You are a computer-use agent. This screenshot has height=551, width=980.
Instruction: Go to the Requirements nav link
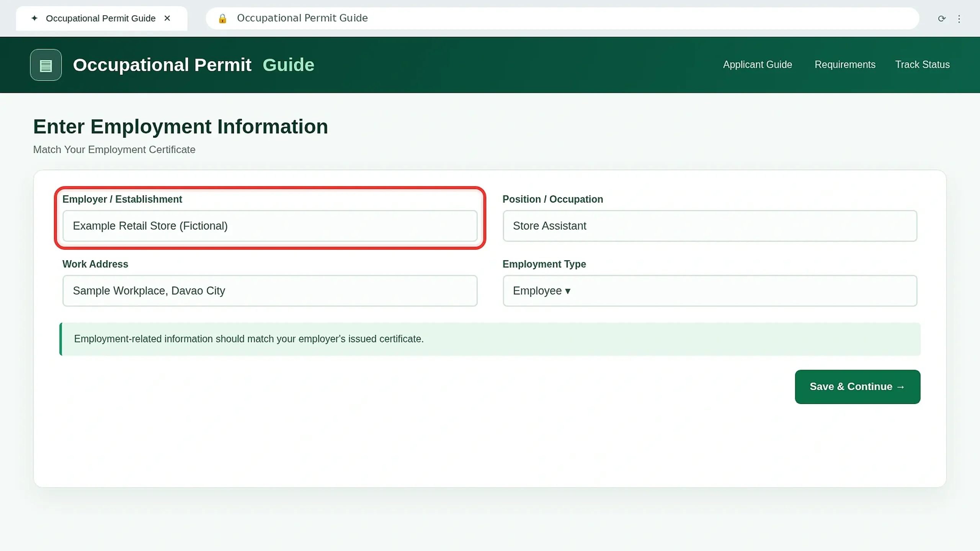[x=845, y=65]
